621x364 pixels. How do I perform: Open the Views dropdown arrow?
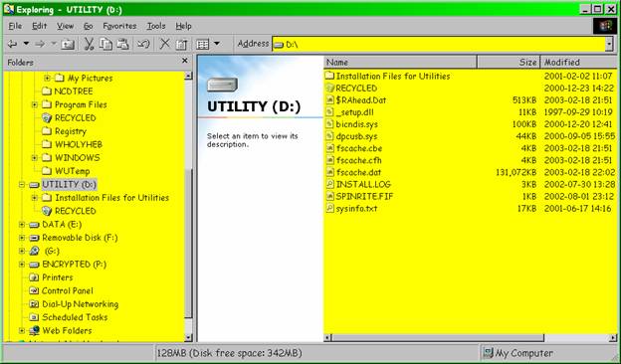pyautogui.click(x=217, y=43)
